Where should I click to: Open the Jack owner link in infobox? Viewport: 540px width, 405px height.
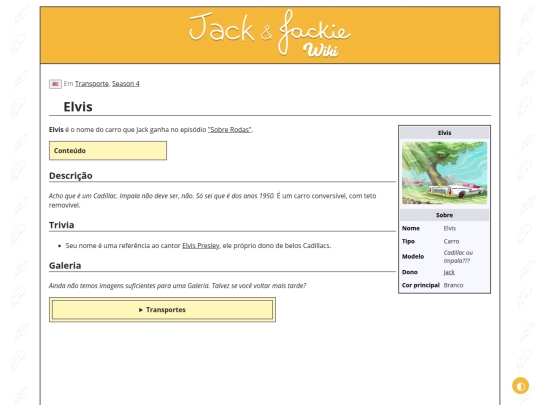pos(449,272)
